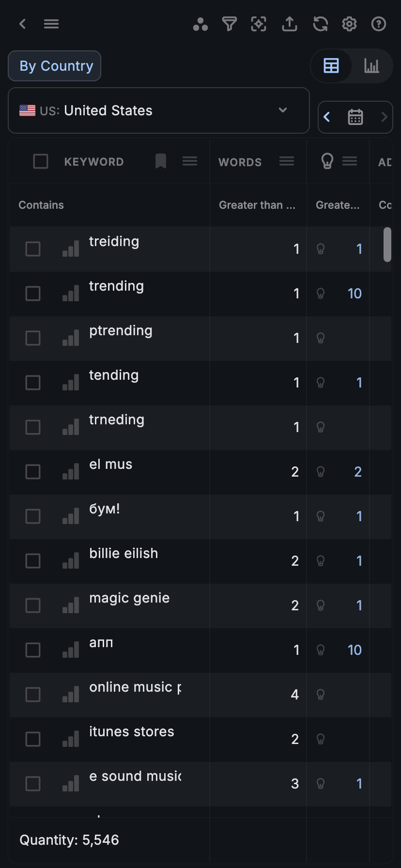
Task: Tick the checkbox for trending keyword
Action: [33, 294]
